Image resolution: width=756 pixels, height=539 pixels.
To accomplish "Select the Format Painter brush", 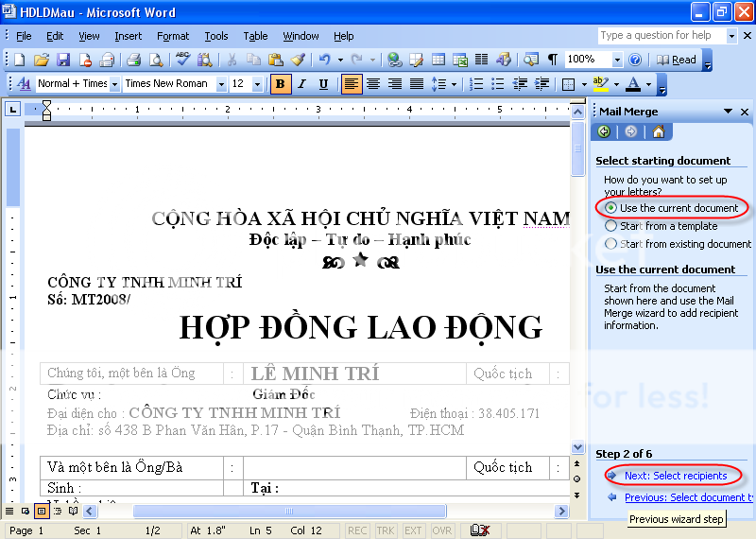I will pos(298,60).
